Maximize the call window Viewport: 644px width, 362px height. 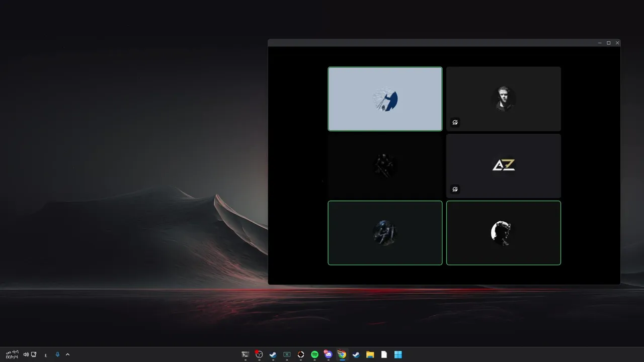[x=608, y=43]
